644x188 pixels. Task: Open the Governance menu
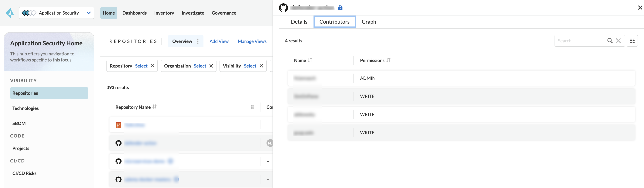(224, 13)
